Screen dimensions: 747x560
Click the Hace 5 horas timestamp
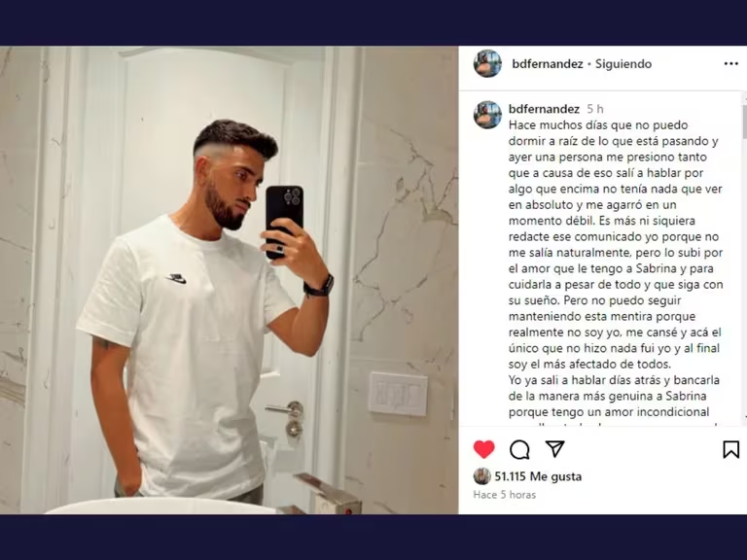[x=505, y=495]
